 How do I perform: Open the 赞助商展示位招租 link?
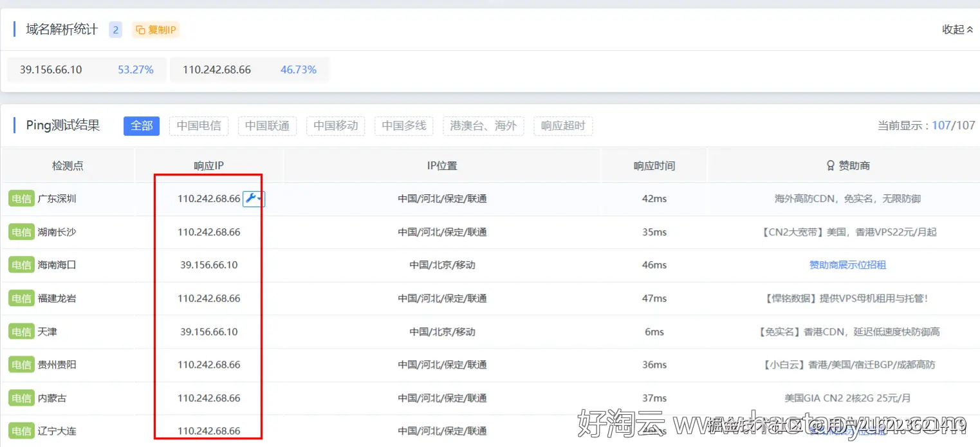pos(847,265)
